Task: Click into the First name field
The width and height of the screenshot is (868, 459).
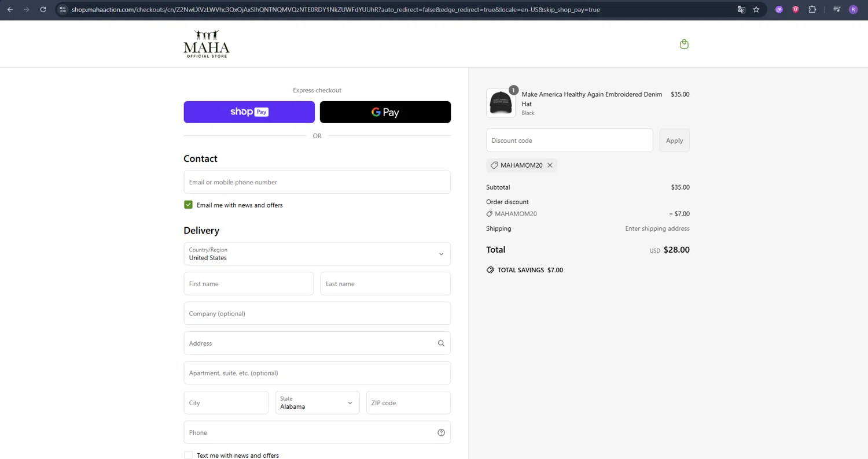Action: coord(249,284)
